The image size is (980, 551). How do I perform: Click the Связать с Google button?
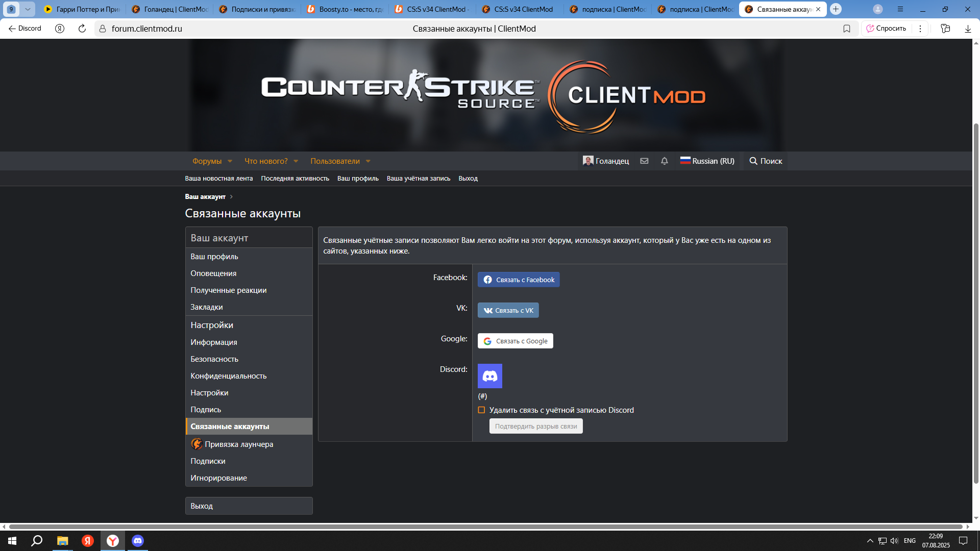click(515, 341)
